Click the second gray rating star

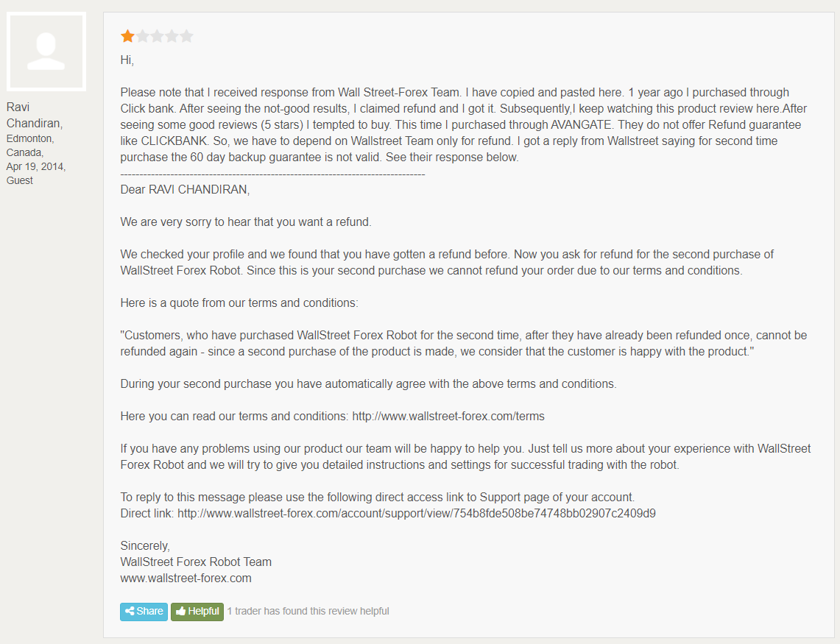[x=143, y=36]
